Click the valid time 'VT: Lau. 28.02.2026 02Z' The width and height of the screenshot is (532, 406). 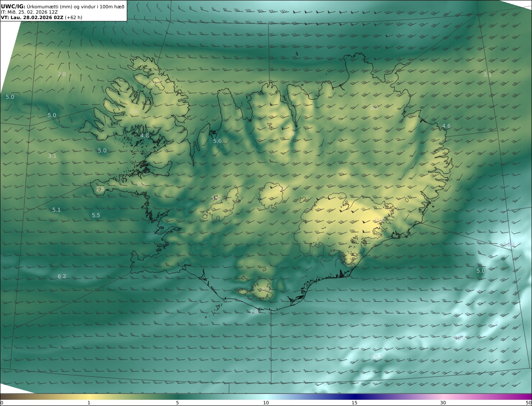[x=32, y=18]
